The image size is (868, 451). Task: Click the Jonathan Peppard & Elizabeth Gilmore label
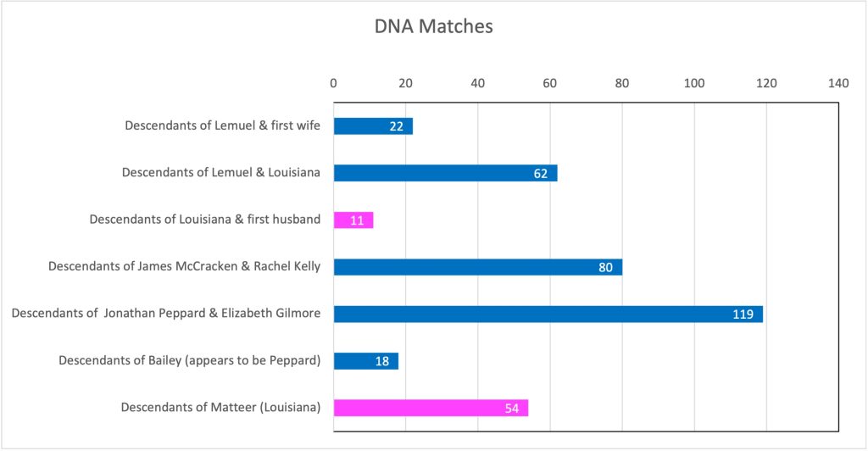coord(165,314)
